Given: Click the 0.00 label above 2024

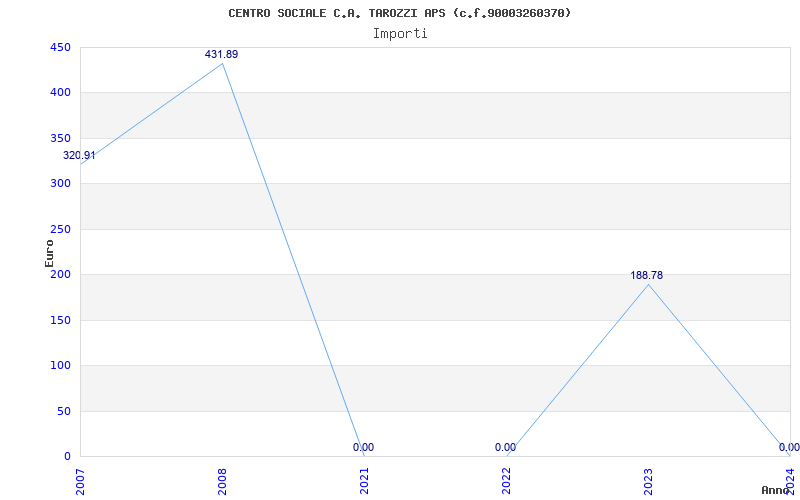Looking at the screenshot, I should [x=789, y=447].
